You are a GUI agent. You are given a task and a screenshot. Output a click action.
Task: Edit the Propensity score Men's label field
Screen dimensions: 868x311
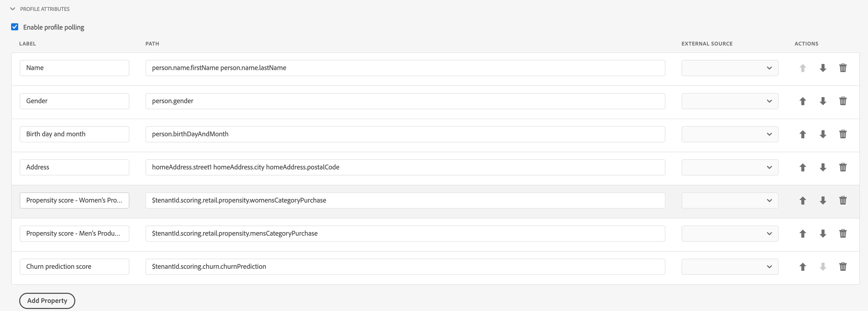tap(75, 233)
